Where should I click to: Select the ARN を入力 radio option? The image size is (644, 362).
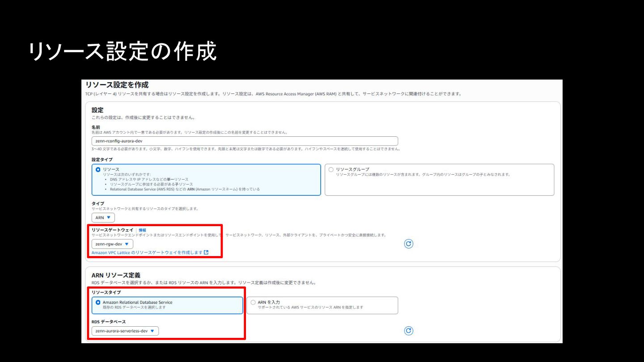[x=253, y=303]
